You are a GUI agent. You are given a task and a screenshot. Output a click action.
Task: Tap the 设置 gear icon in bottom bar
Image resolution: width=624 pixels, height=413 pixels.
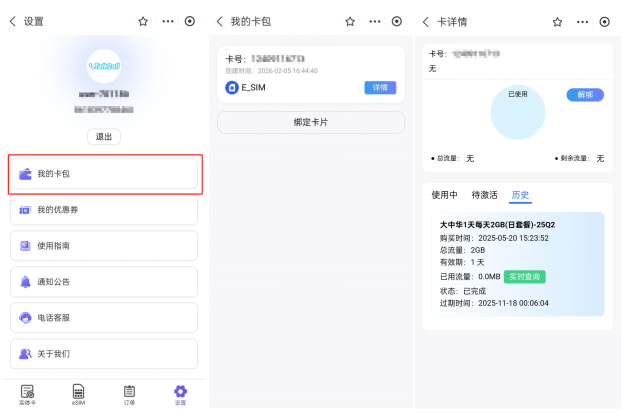click(180, 394)
